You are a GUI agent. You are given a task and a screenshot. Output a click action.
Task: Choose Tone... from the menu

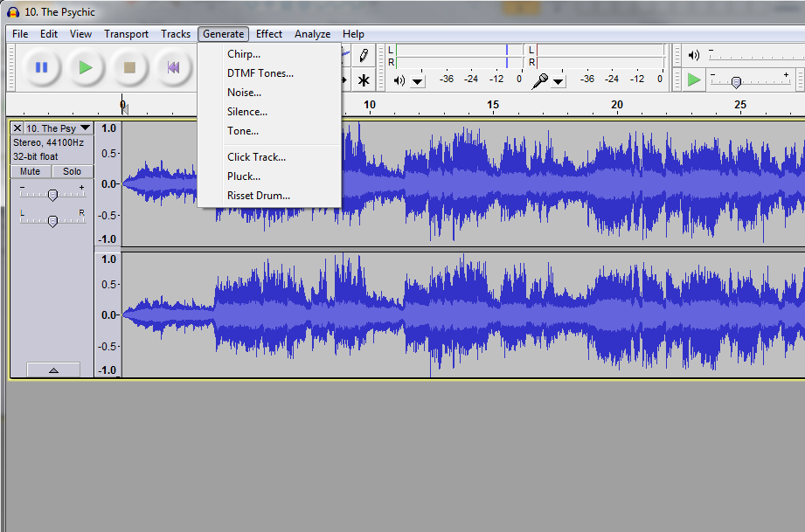point(269,131)
